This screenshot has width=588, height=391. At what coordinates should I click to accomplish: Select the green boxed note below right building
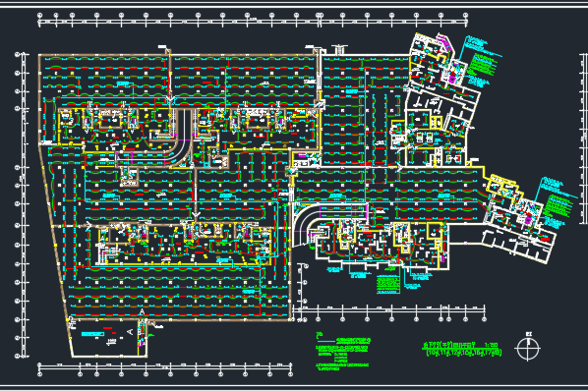387,285
